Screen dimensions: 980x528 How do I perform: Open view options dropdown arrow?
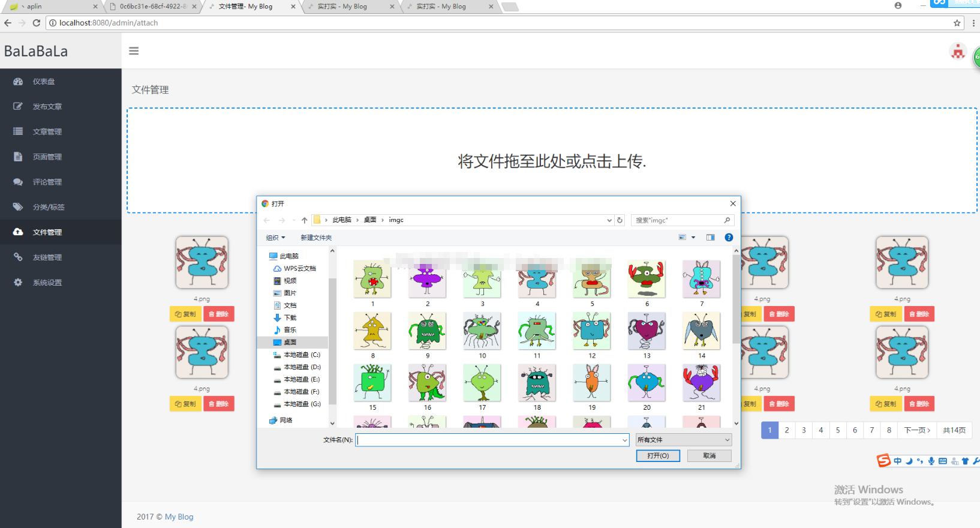693,238
